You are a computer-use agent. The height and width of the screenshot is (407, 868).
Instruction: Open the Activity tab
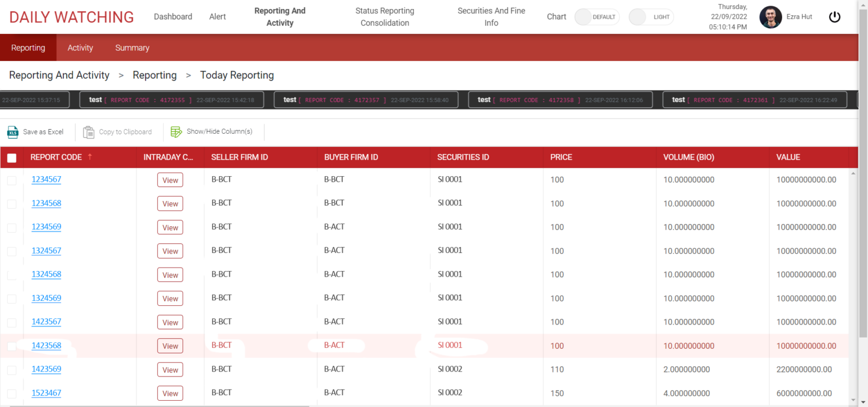pyautogui.click(x=80, y=48)
